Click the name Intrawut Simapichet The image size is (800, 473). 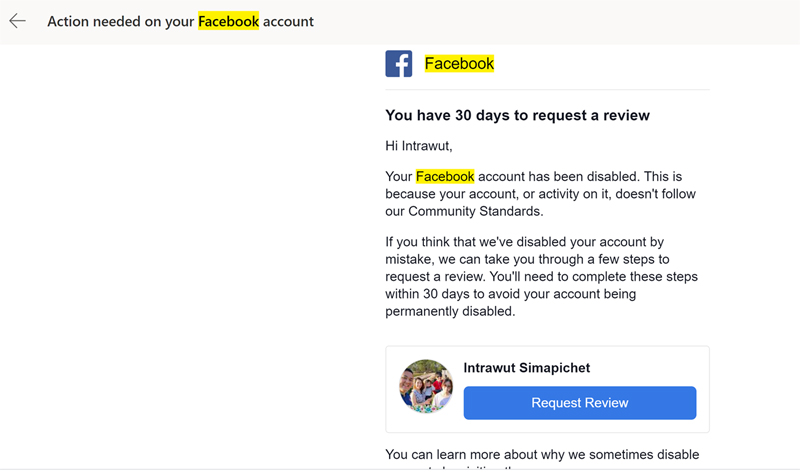pos(527,368)
